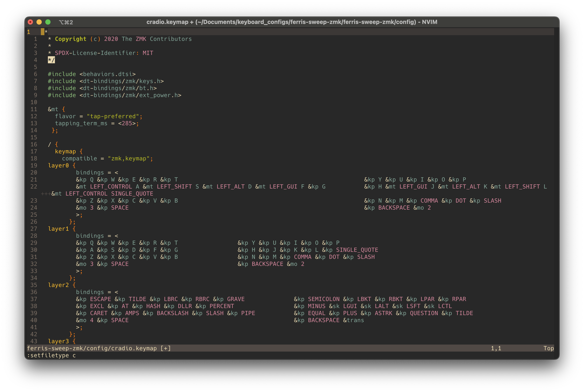Image resolution: width=584 pixels, height=392 pixels.
Task: Click the "tap-preferred" flavor string
Action: [x=113, y=116]
